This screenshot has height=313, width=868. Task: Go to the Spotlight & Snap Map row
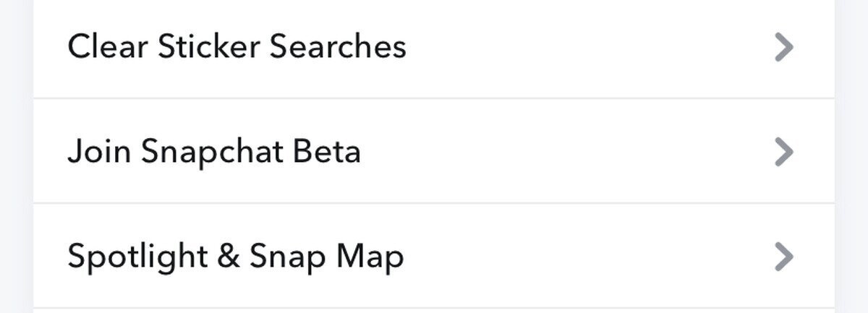(x=434, y=257)
